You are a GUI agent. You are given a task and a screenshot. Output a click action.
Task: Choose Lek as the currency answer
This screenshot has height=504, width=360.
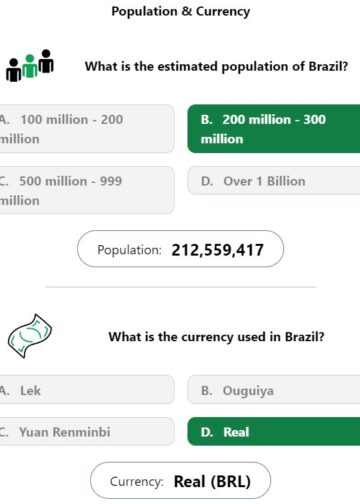pos(87,390)
